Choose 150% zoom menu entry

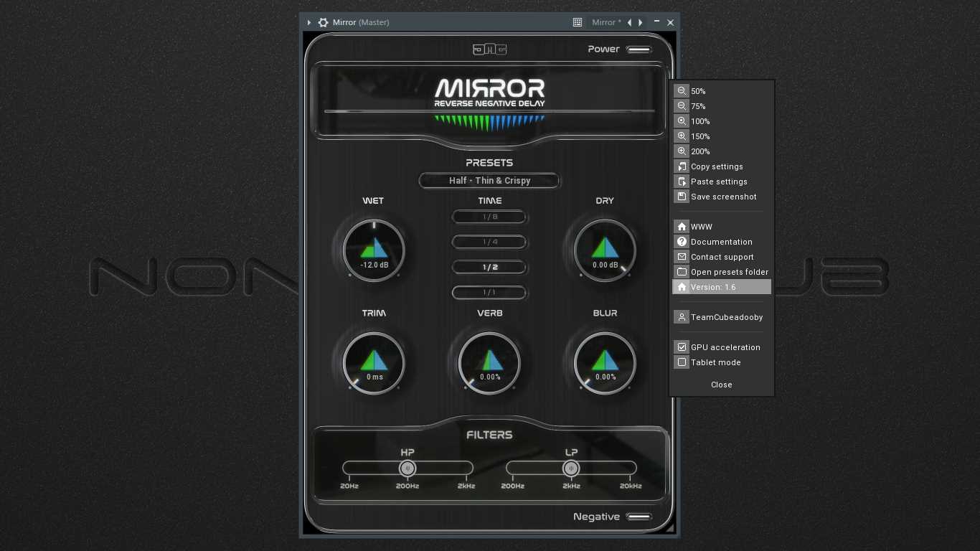click(722, 136)
